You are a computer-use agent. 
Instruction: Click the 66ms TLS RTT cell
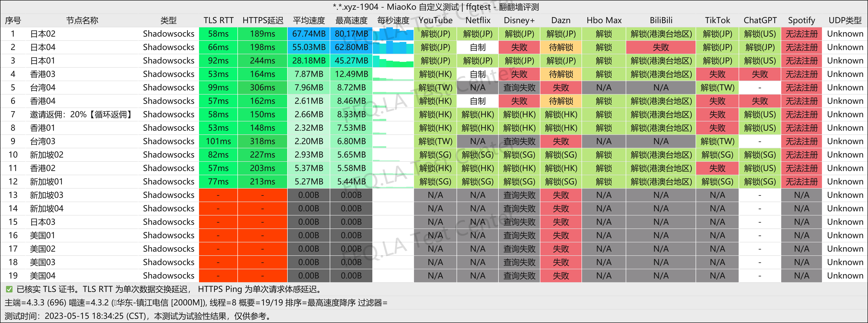(218, 47)
